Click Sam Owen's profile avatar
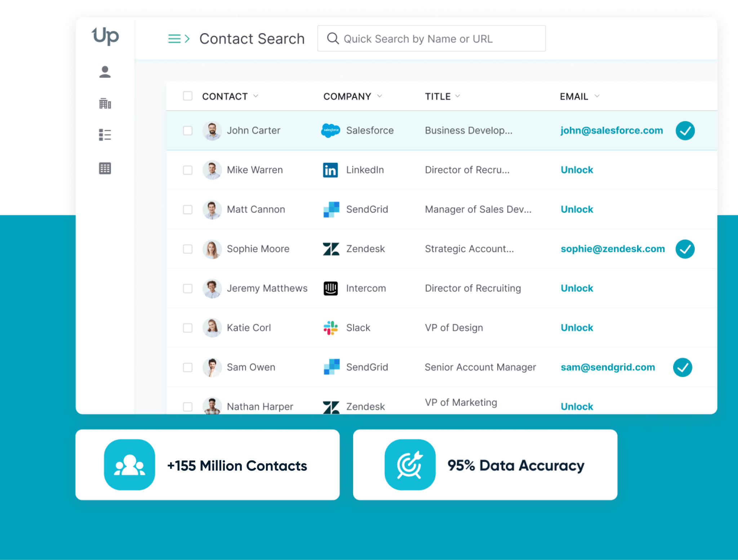Screen dimensions: 738x560 212,367
